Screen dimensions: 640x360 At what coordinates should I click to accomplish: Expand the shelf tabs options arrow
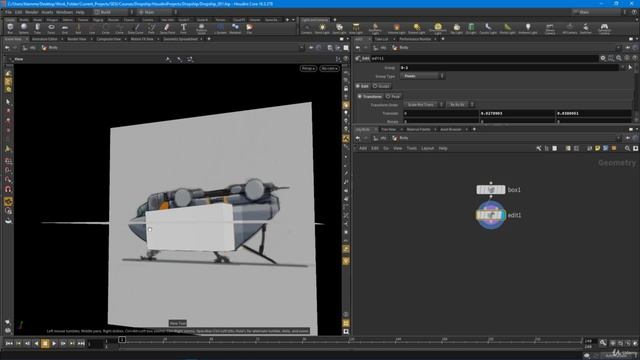tap(293, 20)
